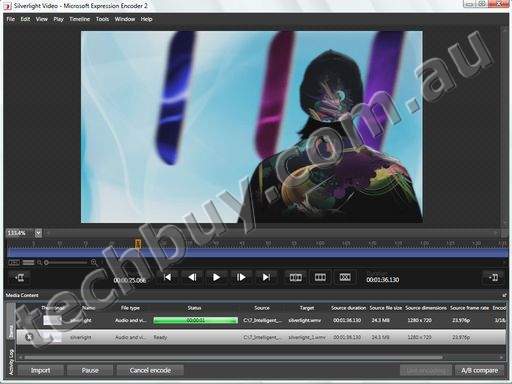Image resolution: width=512 pixels, height=384 pixels.
Task: Click the total duration 00:01:36.130 display
Action: (383, 280)
